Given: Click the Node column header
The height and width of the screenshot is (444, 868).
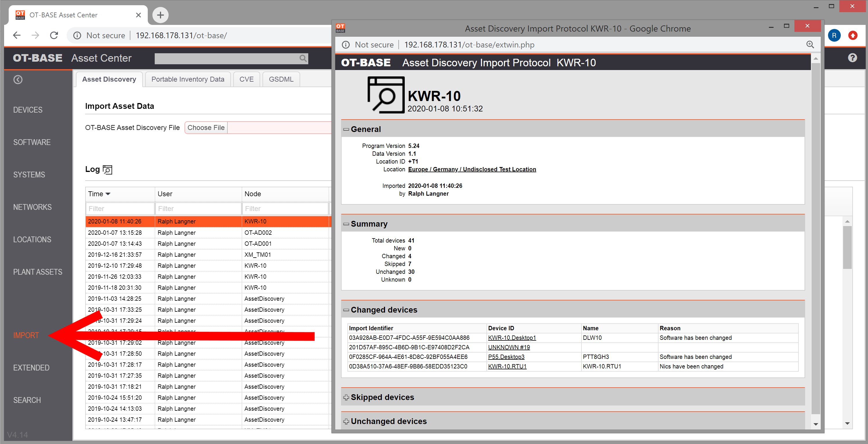Looking at the screenshot, I should (x=285, y=194).
